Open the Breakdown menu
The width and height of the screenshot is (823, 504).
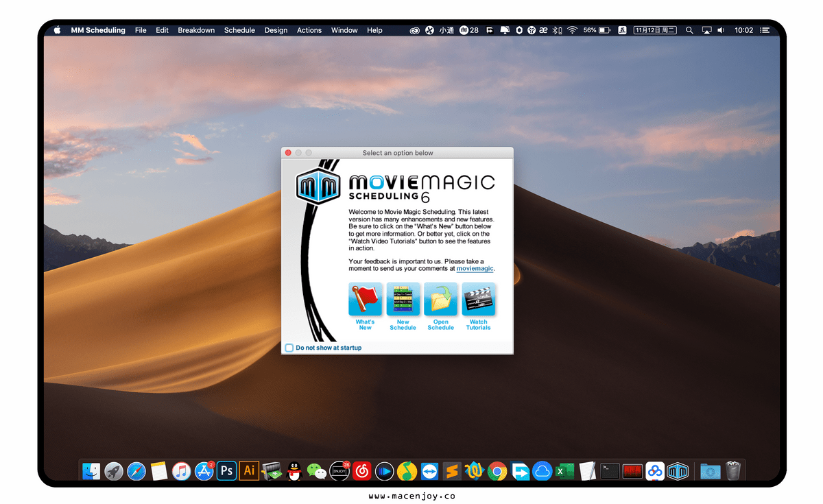[196, 30]
